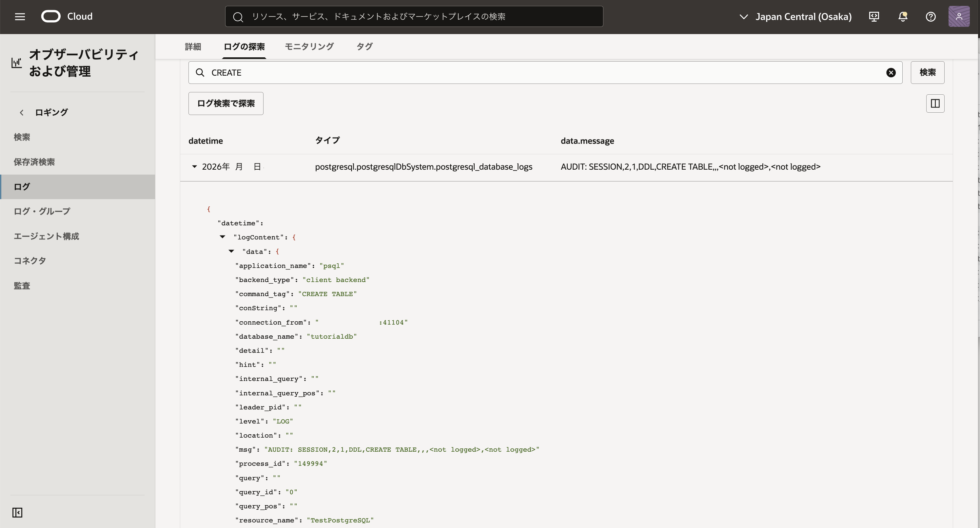The height and width of the screenshot is (528, 980).
Task: Collapse the sidebar with the bottom panel icon
Action: pos(17,512)
